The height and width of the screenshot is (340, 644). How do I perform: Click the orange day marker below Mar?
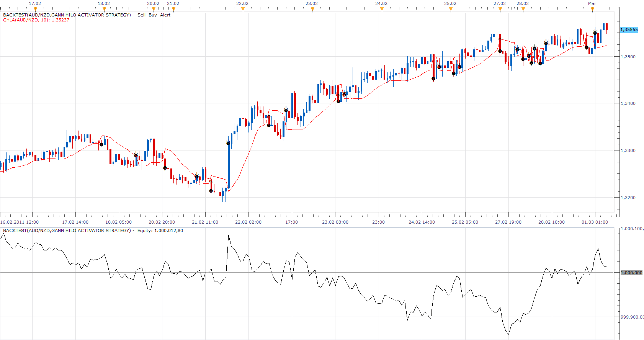coord(593,9)
